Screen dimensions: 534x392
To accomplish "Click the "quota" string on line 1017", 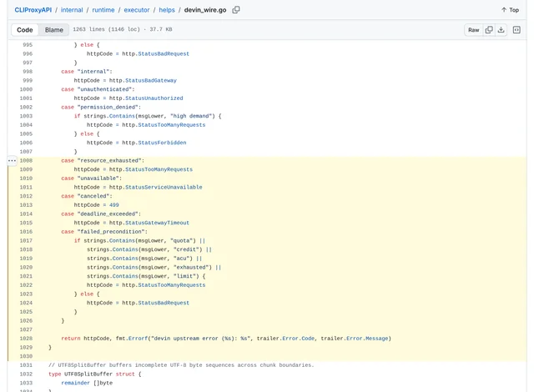I will pyautogui.click(x=183, y=241).
